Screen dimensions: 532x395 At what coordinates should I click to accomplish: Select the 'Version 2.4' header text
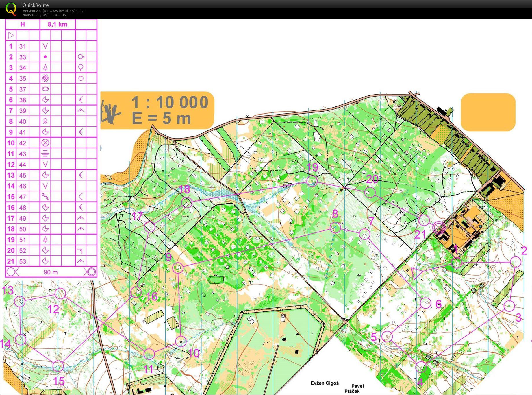[32, 11]
